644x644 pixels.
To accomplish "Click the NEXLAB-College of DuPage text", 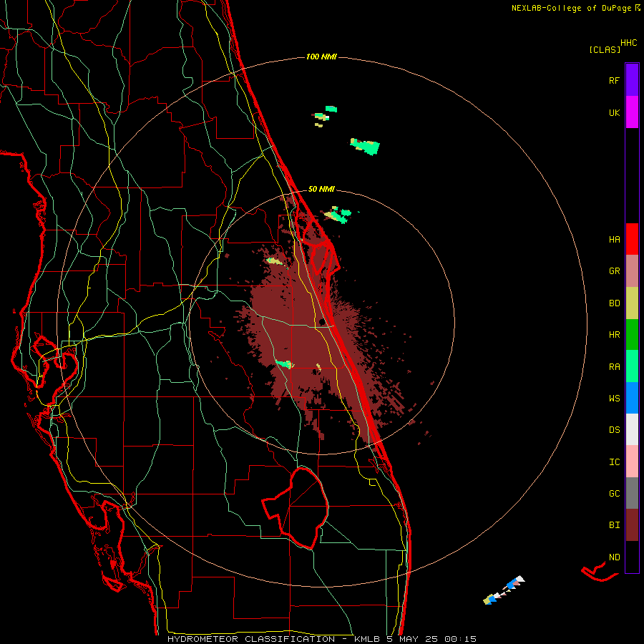I will [x=572, y=8].
